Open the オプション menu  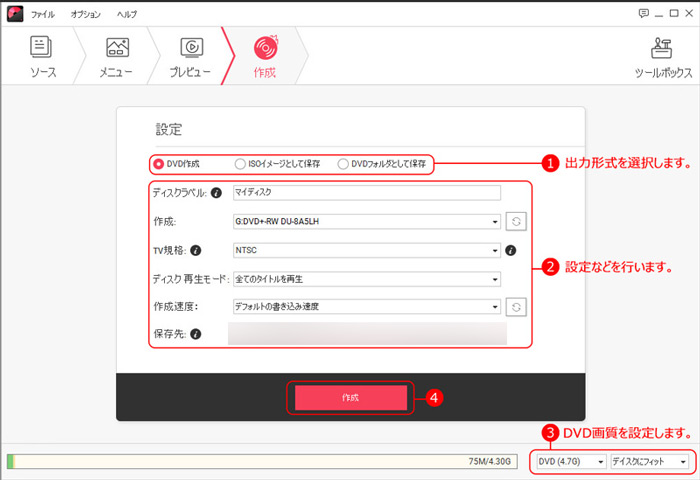pyautogui.click(x=86, y=14)
